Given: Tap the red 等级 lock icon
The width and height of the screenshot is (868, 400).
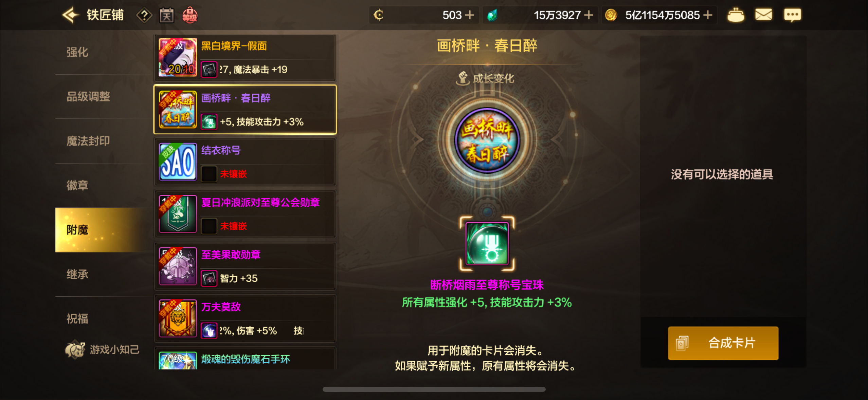Looking at the screenshot, I should [190, 15].
